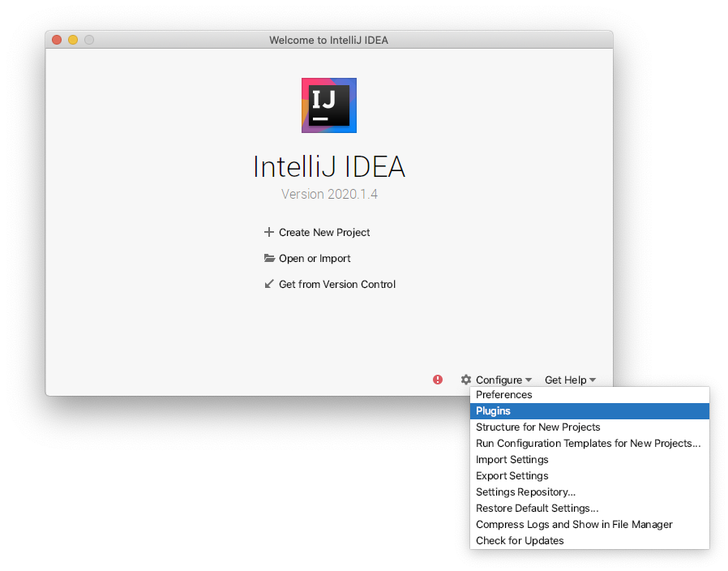Open Run Configuration Templates for New Projects
Image resolution: width=728 pixels, height=571 pixels.
point(589,444)
